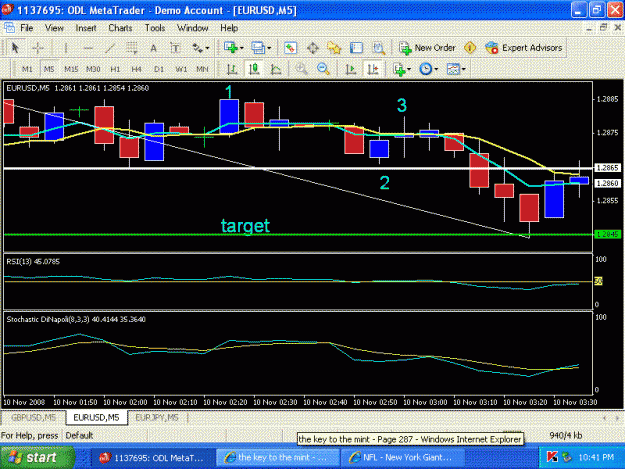Draw a vertical line tool
This screenshot has width=625, height=469.
coord(65,48)
